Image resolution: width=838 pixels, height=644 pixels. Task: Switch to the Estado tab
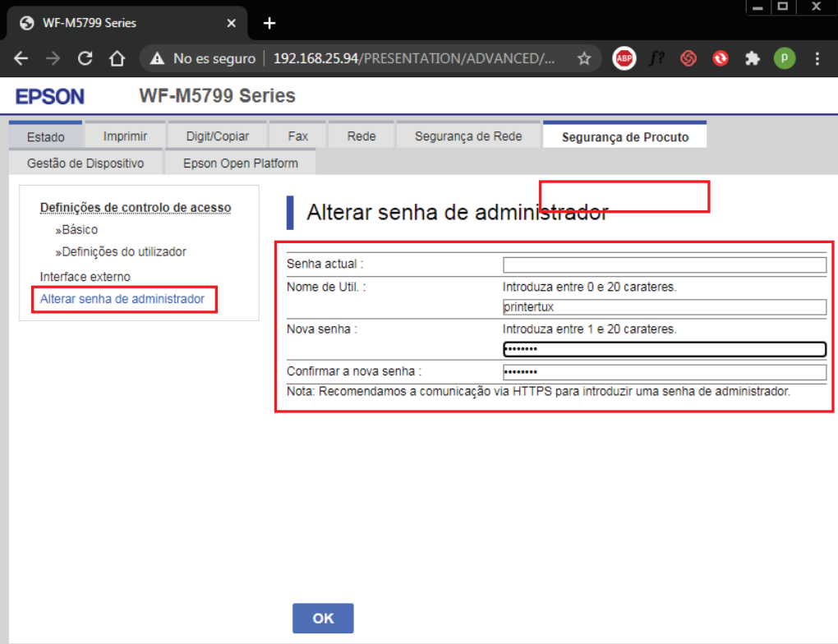pos(45,137)
